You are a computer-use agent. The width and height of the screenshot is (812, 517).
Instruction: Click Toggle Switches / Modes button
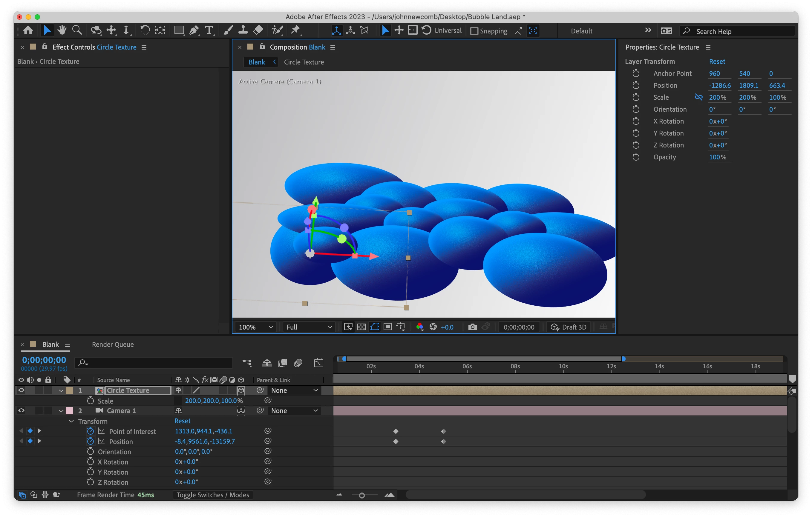pyautogui.click(x=213, y=495)
